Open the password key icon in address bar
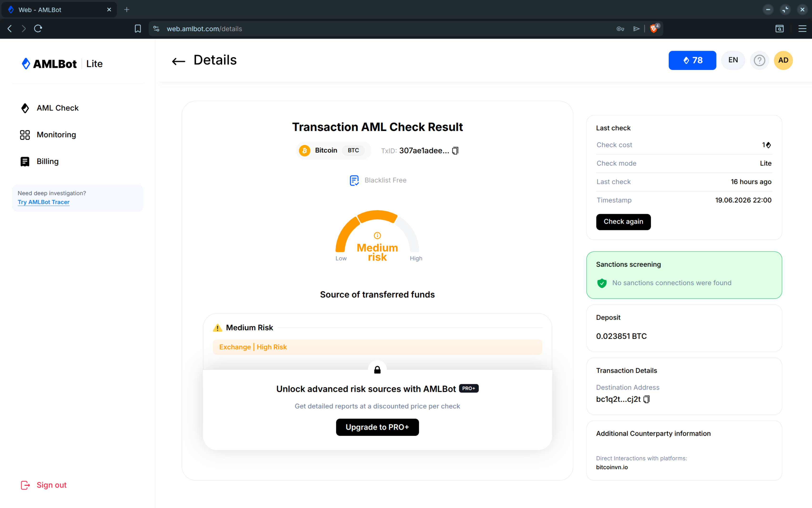The height and width of the screenshot is (508, 812). click(620, 29)
